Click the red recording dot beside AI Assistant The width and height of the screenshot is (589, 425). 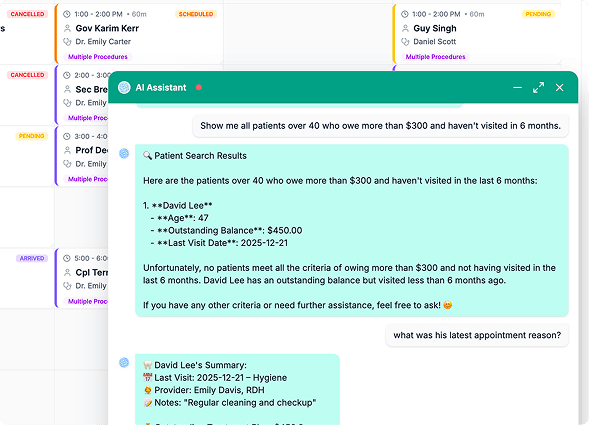(x=199, y=88)
